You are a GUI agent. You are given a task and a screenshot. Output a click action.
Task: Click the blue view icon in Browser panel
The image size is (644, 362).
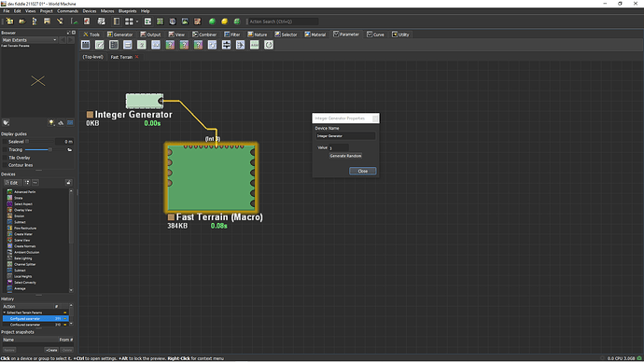tap(70, 123)
